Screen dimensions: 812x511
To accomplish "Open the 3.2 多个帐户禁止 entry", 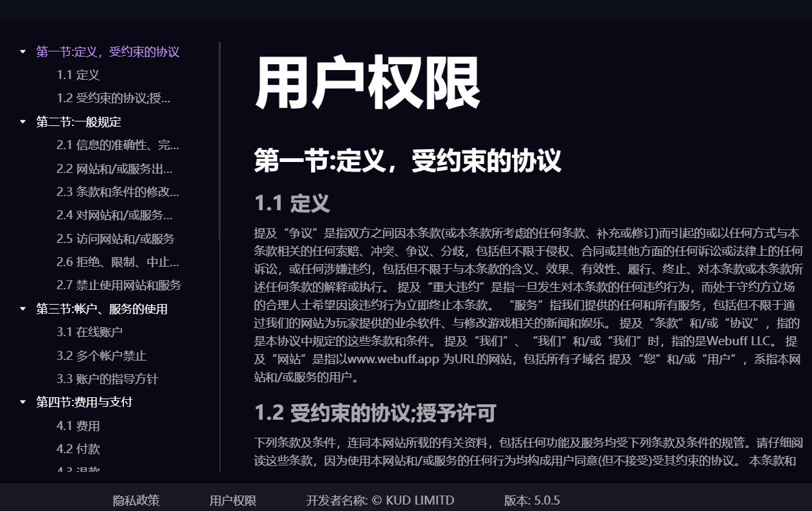I will pyautogui.click(x=101, y=355).
